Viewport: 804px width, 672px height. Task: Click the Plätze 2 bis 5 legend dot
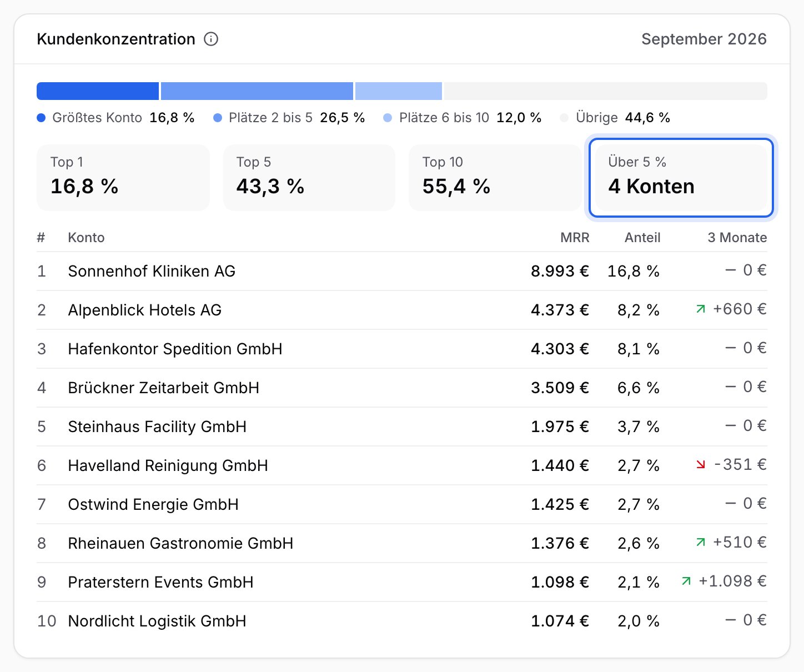pos(218,118)
